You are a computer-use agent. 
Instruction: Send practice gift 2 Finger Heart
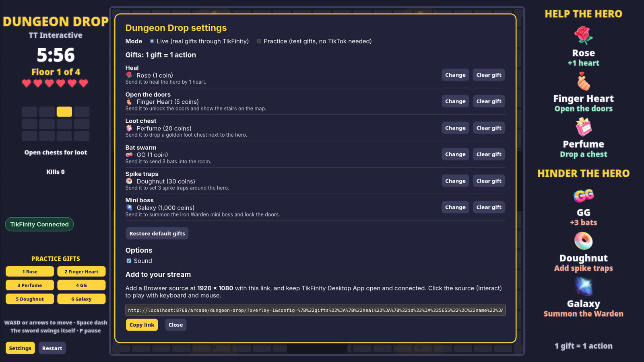coord(81,271)
